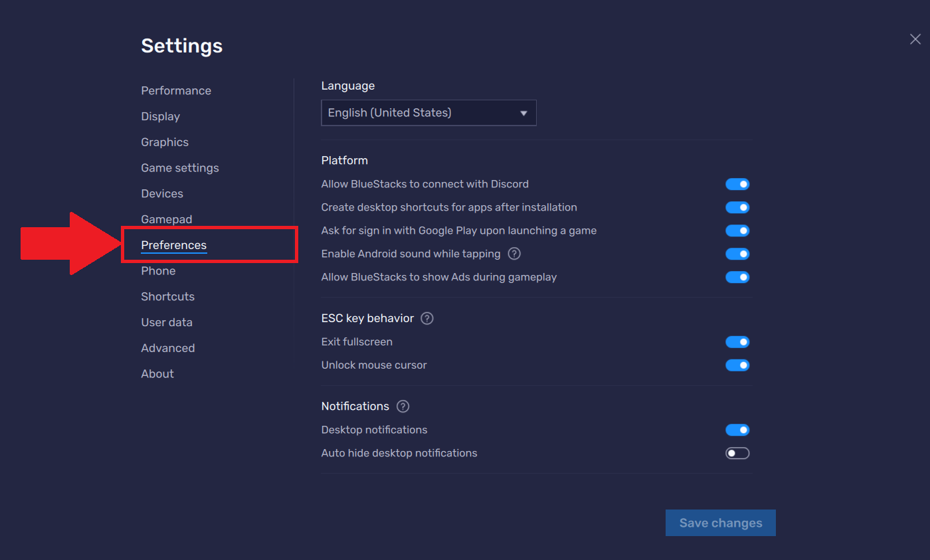Open the Performance settings section

pyautogui.click(x=176, y=91)
